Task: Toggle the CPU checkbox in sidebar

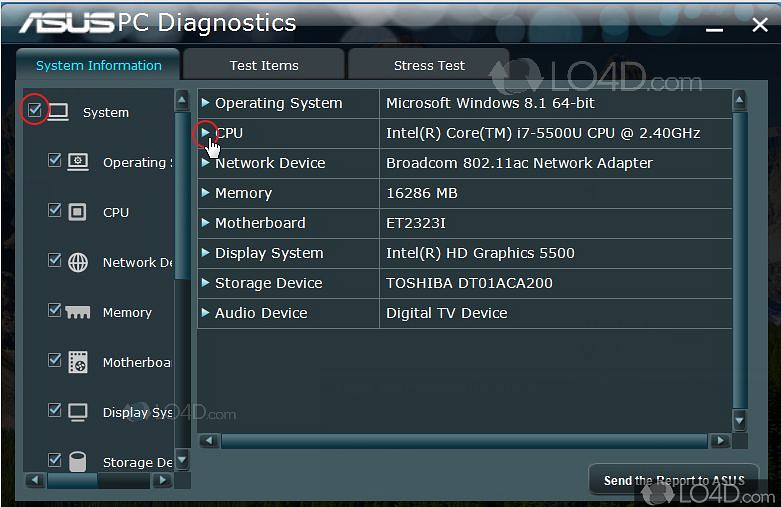Action: coord(55,210)
